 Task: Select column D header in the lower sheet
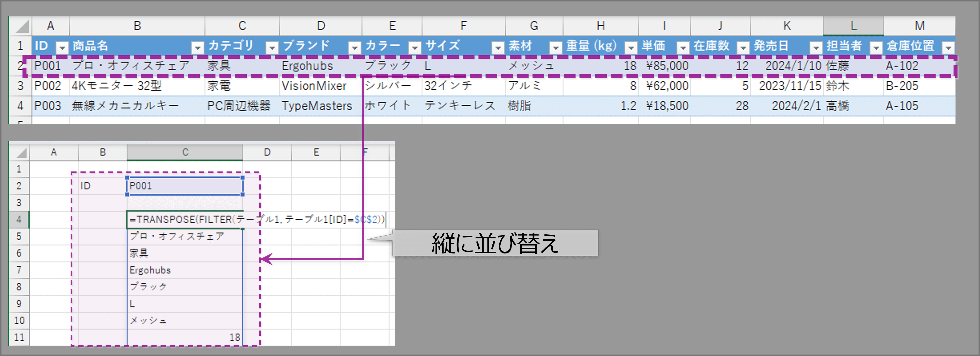[267, 152]
